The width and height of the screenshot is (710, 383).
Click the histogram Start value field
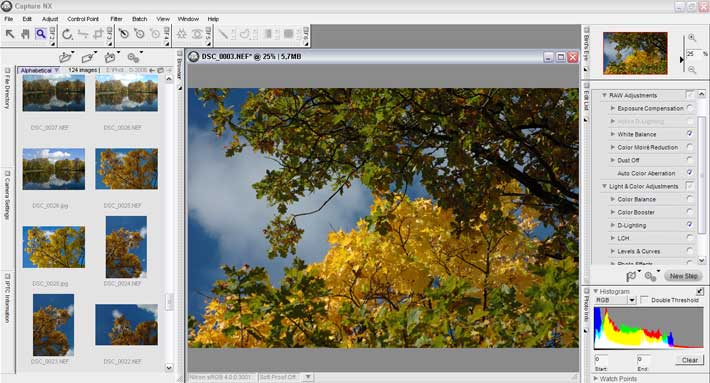[601, 360]
